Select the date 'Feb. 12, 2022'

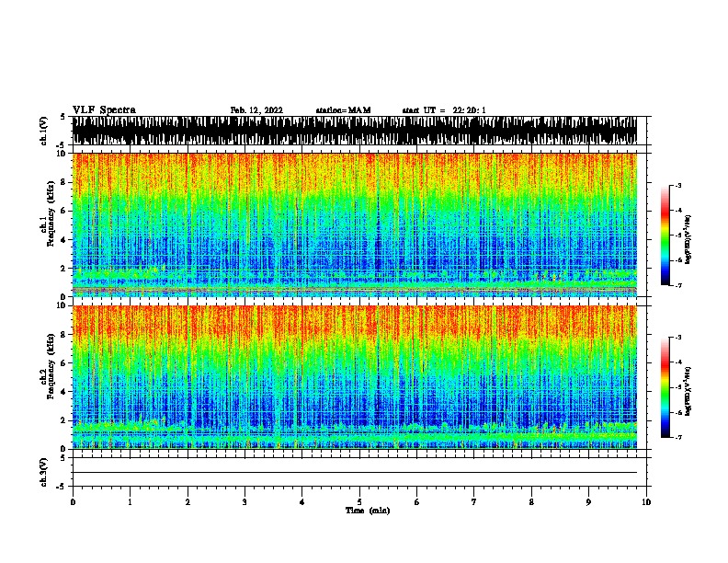coord(256,110)
